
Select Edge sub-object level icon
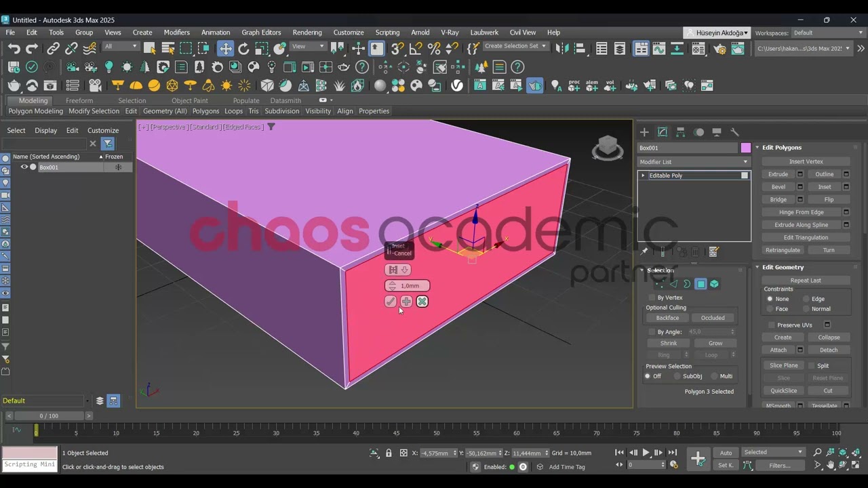[x=673, y=284]
